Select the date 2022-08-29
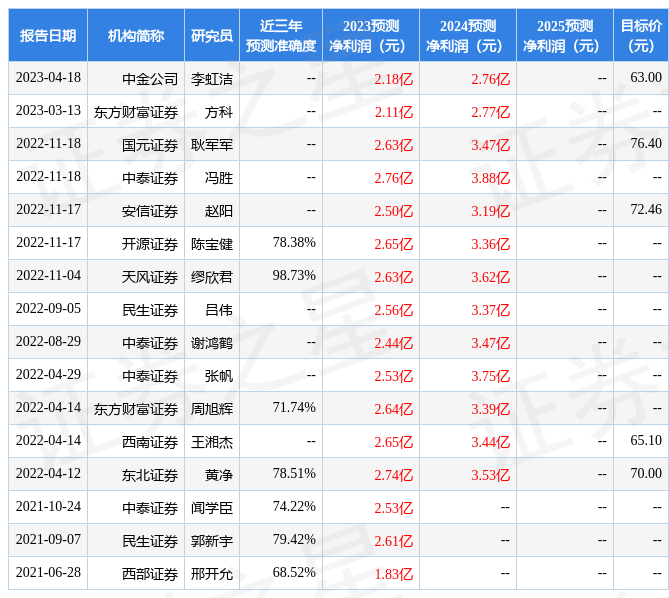This screenshot has width=669, height=598. [x=48, y=341]
